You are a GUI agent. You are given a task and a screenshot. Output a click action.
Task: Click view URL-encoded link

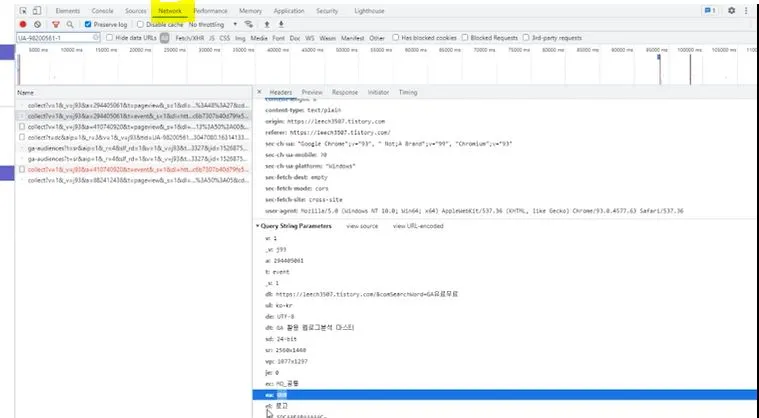tap(418, 226)
